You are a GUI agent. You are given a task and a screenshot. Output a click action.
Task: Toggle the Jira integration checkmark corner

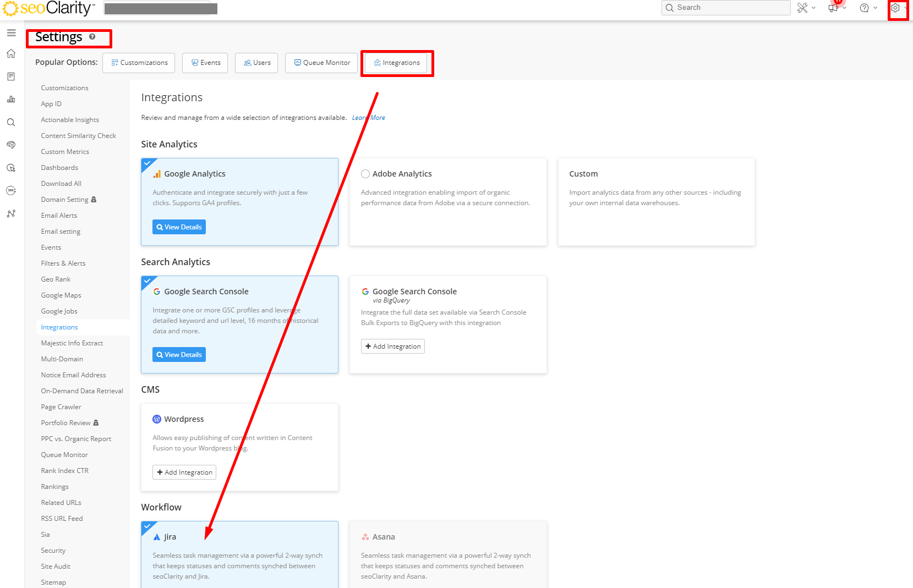pyautogui.click(x=147, y=526)
